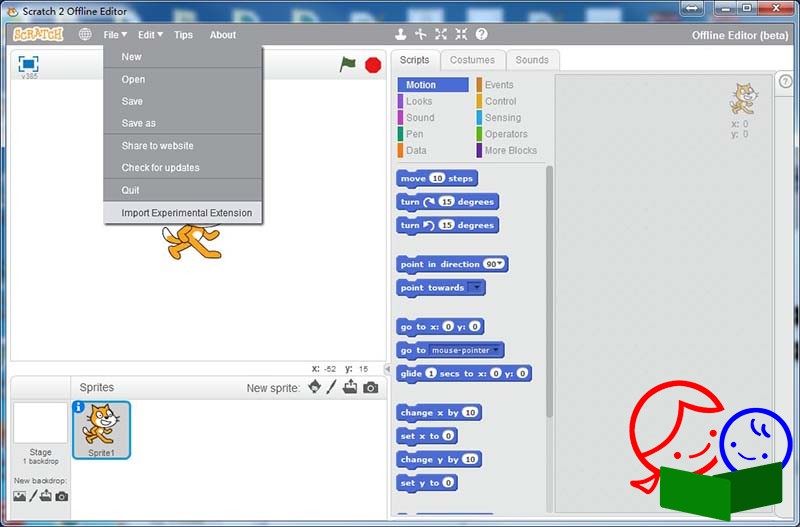The width and height of the screenshot is (800, 527).
Task: Choose backdrop from library
Action: pyautogui.click(x=19, y=496)
